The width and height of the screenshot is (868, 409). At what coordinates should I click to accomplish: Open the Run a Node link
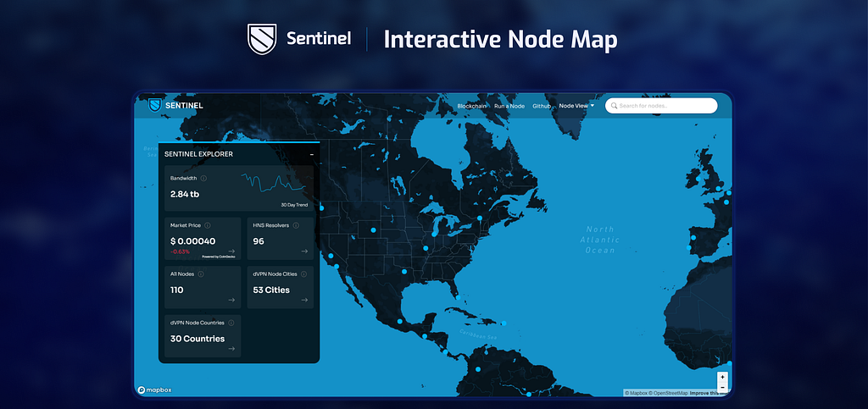(x=509, y=106)
